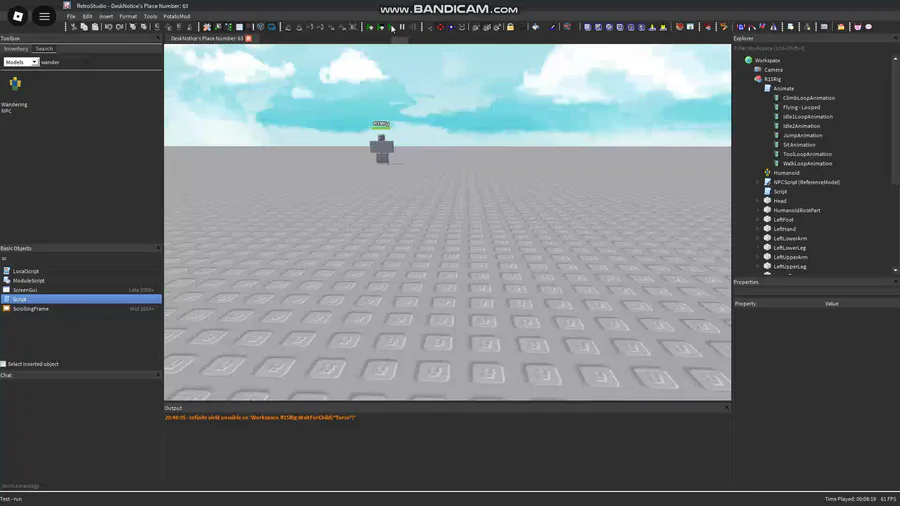
Task: Open the hamburger menu button
Action: click(x=44, y=16)
